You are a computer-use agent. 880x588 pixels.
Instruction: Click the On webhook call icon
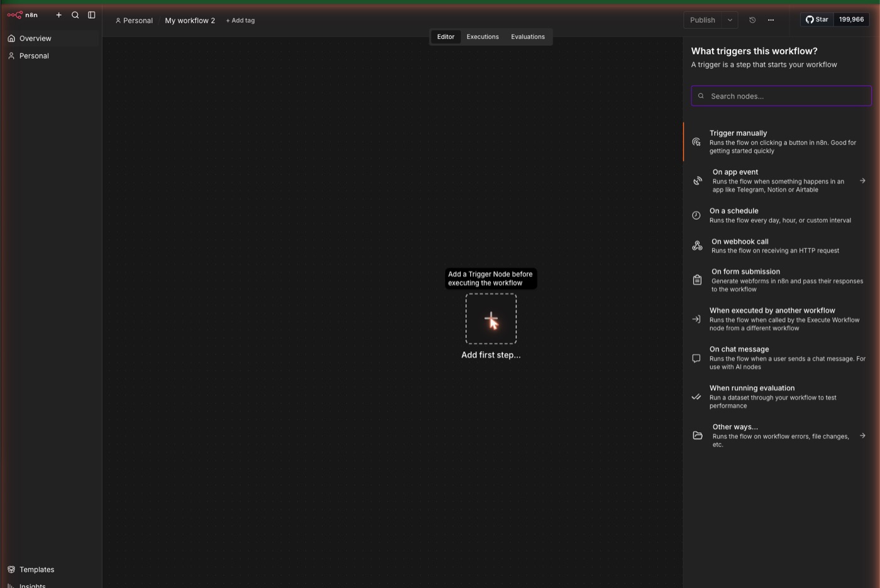tap(697, 246)
